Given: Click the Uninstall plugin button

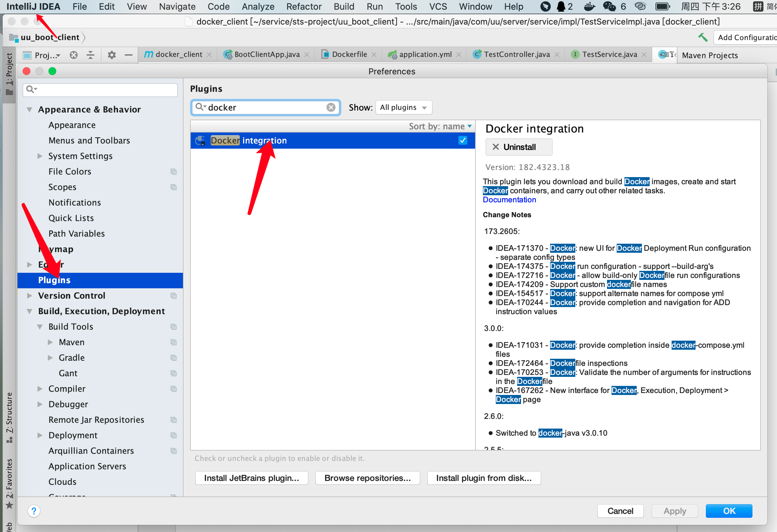Looking at the screenshot, I should (518, 147).
